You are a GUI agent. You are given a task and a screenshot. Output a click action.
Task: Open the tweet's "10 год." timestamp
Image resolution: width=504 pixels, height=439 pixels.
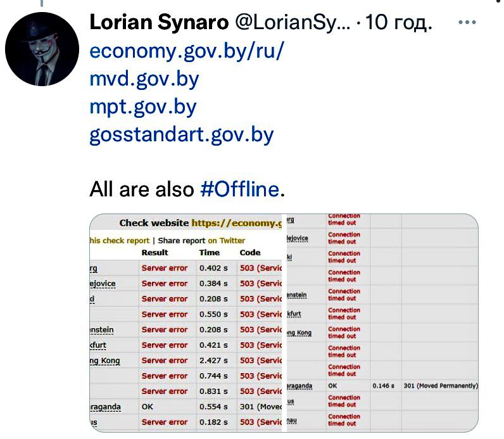(399, 23)
